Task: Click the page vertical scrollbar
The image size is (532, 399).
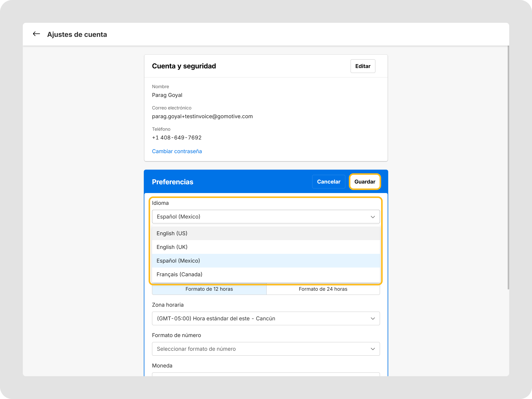Action: (508, 167)
